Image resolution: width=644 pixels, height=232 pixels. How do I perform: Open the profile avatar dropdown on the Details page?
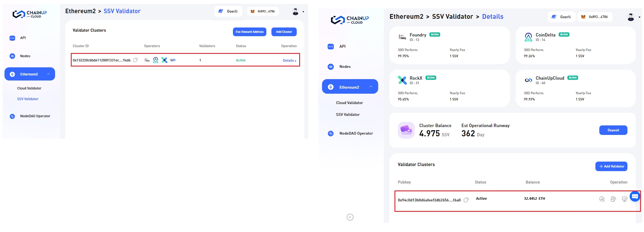pos(633,17)
